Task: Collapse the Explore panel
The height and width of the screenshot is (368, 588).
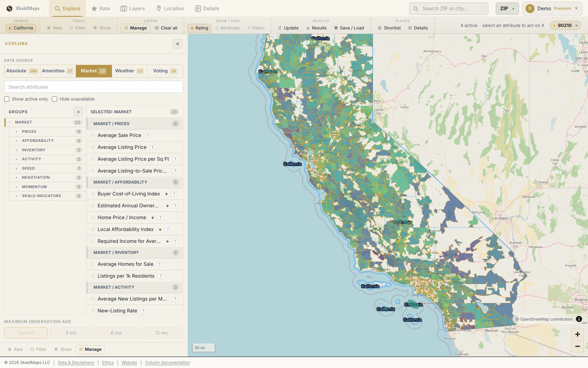Action: tap(177, 44)
